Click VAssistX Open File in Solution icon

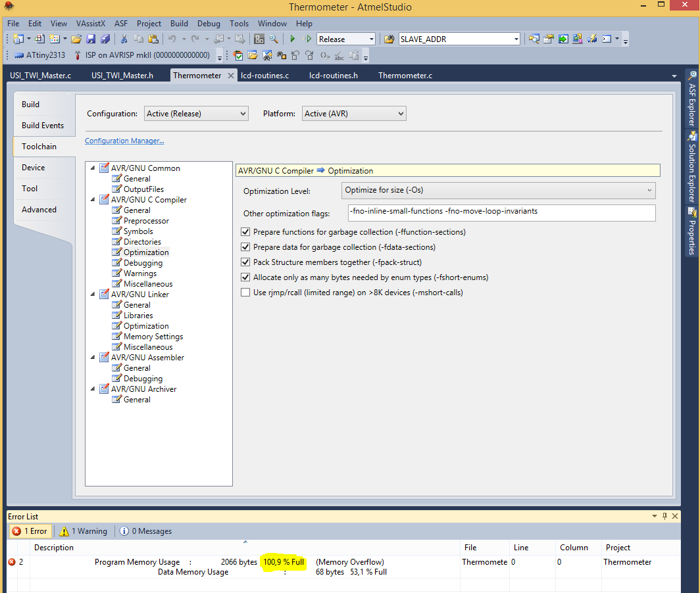(253, 55)
